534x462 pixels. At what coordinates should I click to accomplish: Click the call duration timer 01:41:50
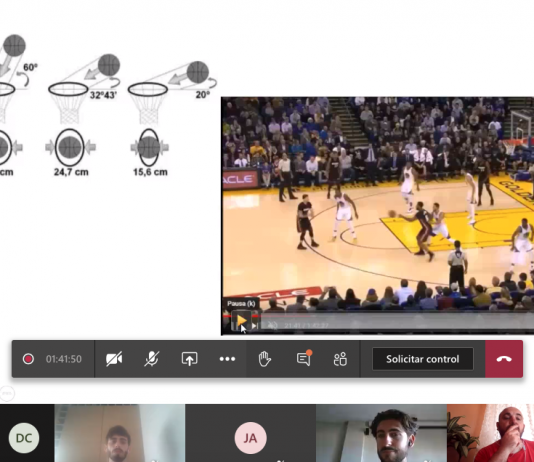[64, 359]
